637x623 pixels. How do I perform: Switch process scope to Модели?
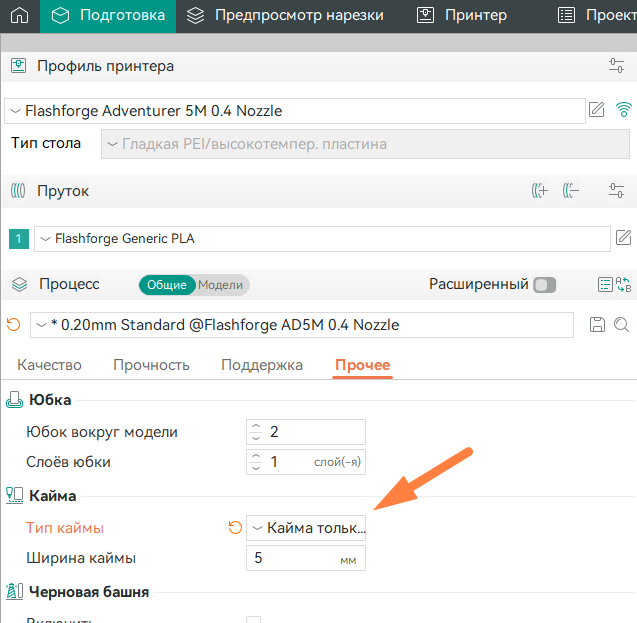click(220, 285)
